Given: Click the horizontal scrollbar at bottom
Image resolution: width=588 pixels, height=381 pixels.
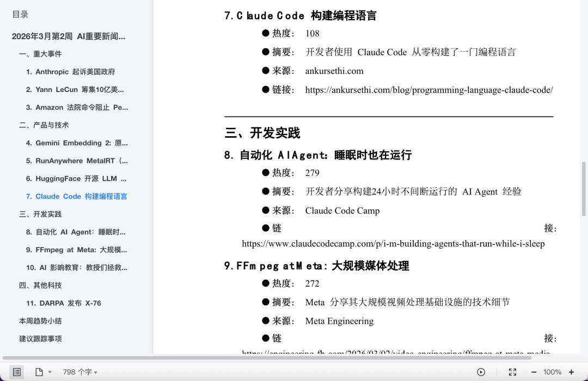Looking at the screenshot, I should (267, 358).
